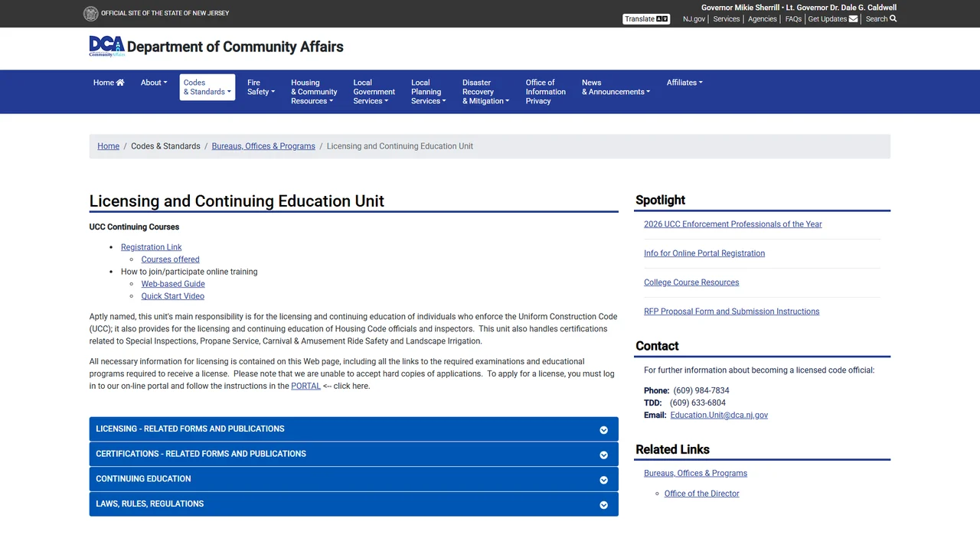The height and width of the screenshot is (551, 980).
Task: Click the Department of Community Affairs title
Action: click(235, 47)
